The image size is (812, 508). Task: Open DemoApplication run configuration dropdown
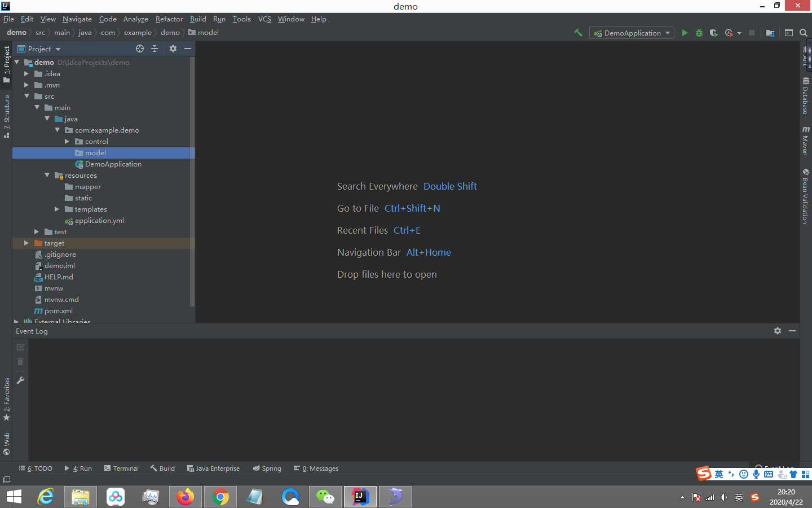[x=632, y=33]
